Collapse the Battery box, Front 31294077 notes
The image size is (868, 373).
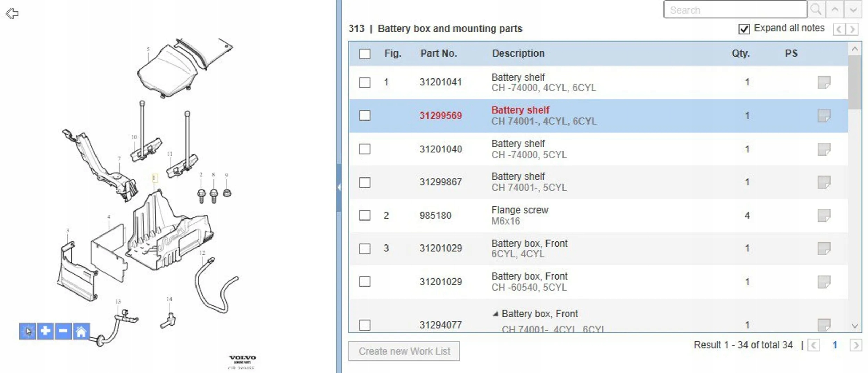point(495,314)
